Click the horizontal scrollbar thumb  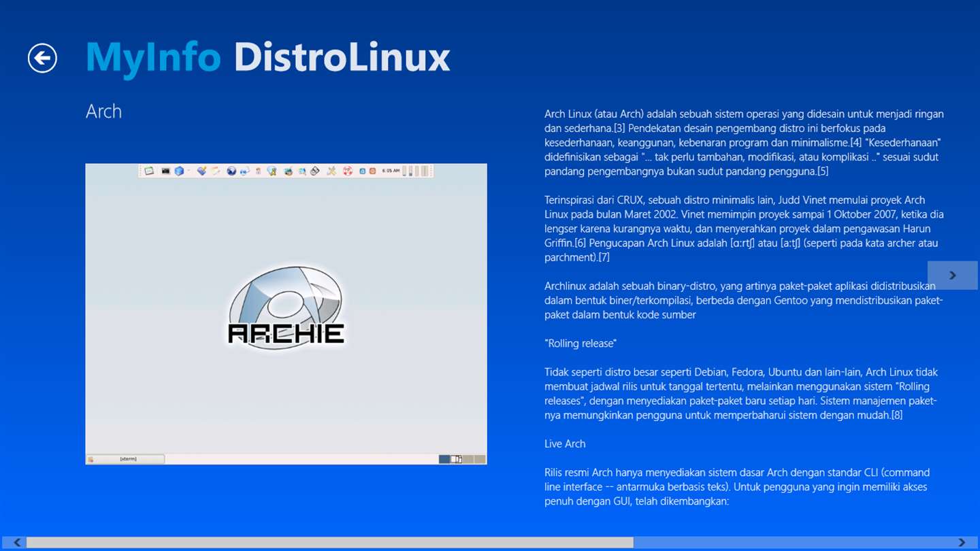[x=329, y=542]
